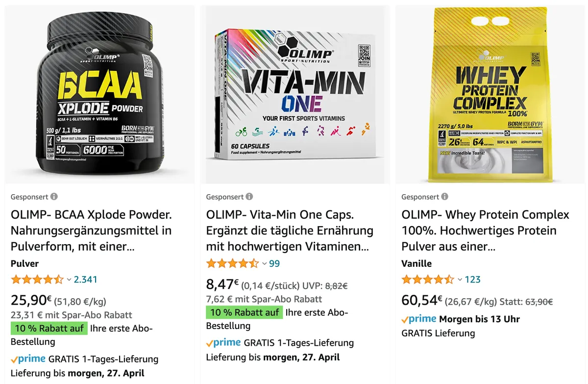Click the 25,90€ price of BCAA Xplode

click(x=31, y=300)
